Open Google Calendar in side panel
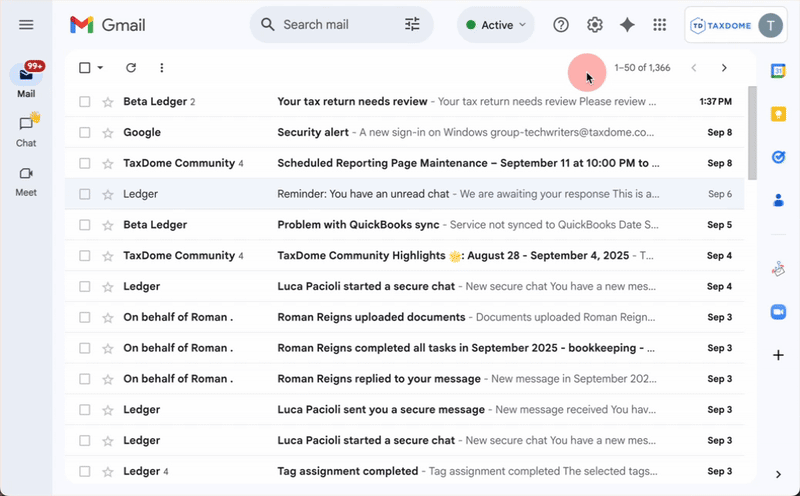 point(778,71)
